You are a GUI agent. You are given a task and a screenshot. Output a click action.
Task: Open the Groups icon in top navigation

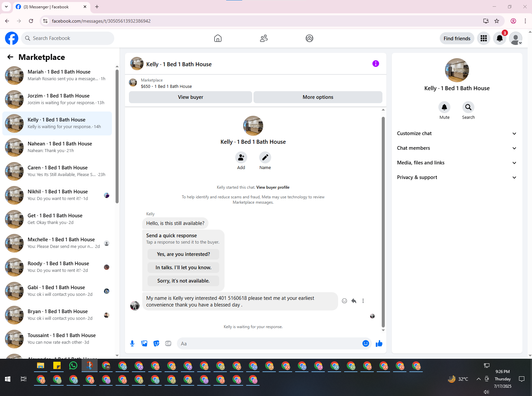point(309,38)
